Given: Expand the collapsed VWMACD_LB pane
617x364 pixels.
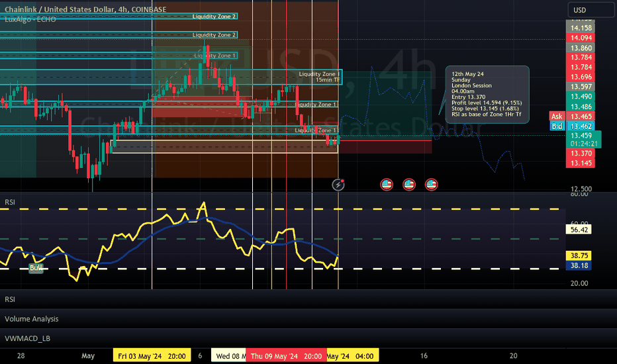Looking at the screenshot, I should (x=27, y=338).
